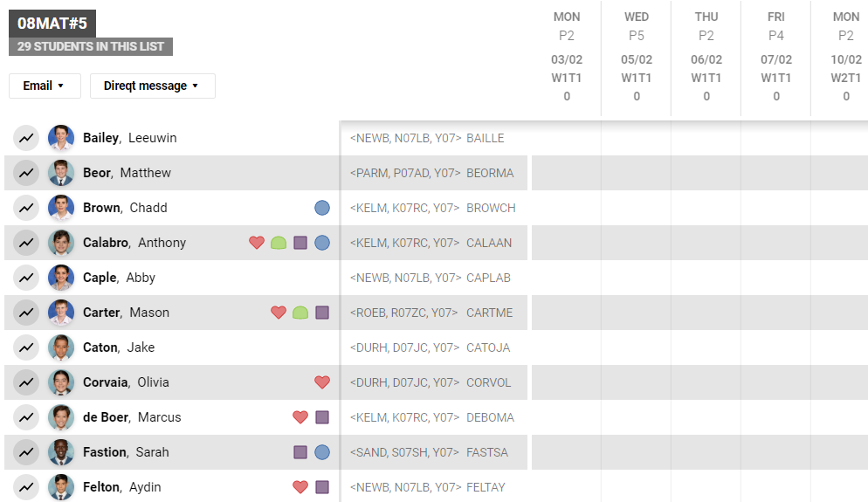This screenshot has width=868, height=502.
Task: Select the WED P5 05/02 column header
Action: tap(637, 57)
